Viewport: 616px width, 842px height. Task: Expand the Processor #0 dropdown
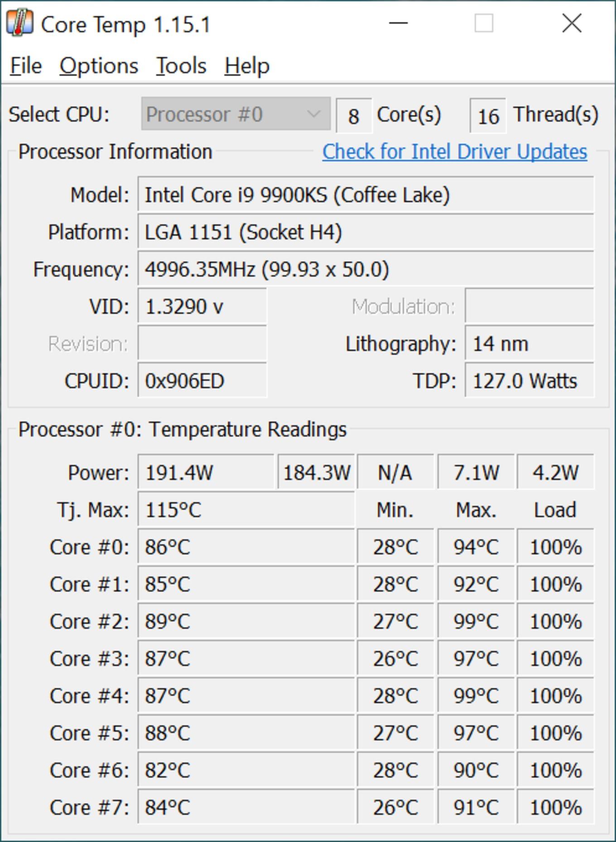(236, 114)
